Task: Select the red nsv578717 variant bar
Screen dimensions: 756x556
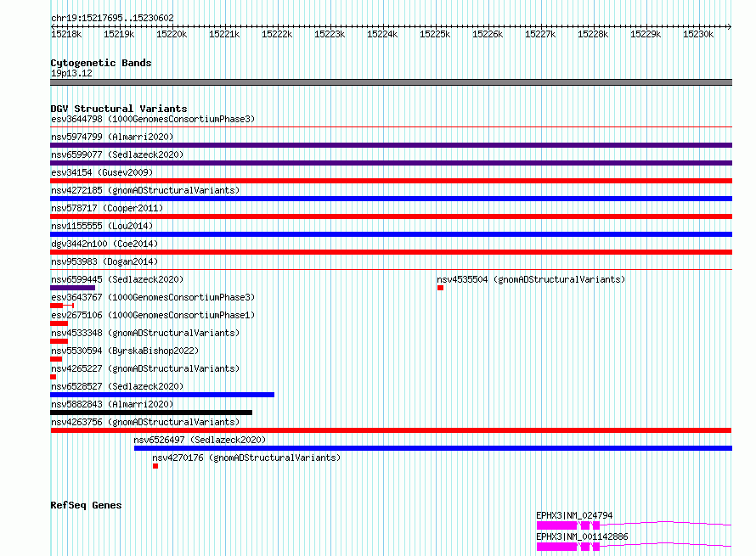Action: tap(391, 216)
